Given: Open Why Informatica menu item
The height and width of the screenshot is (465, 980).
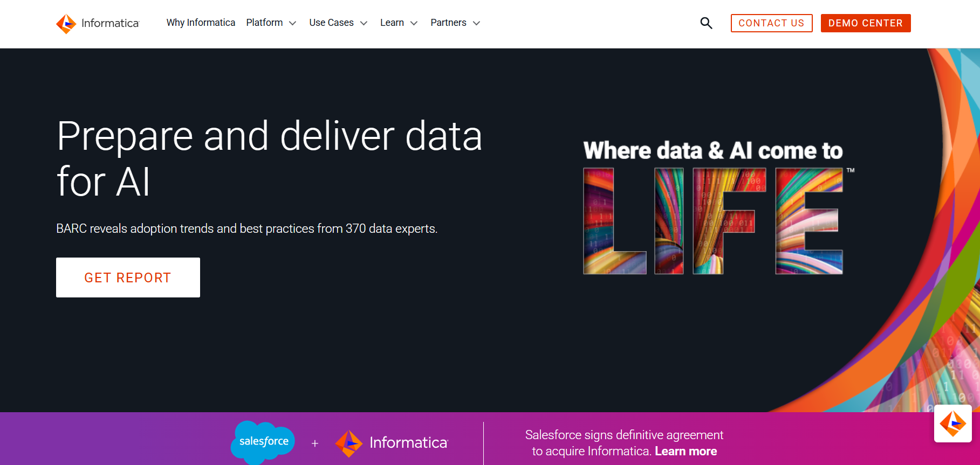Looking at the screenshot, I should (201, 23).
